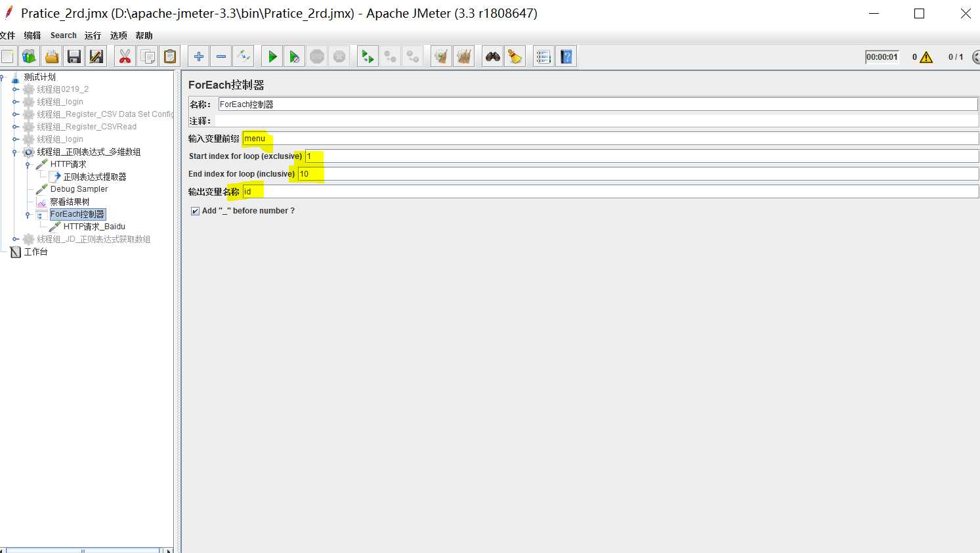Collapse the HTTP请求 node handle
This screenshot has width=980, height=553.
(28, 165)
